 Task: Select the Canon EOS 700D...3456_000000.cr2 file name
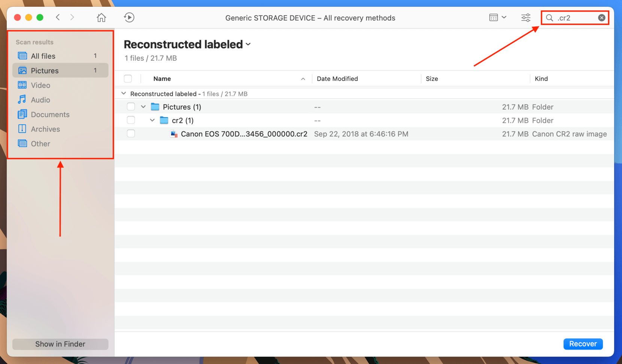[244, 134]
